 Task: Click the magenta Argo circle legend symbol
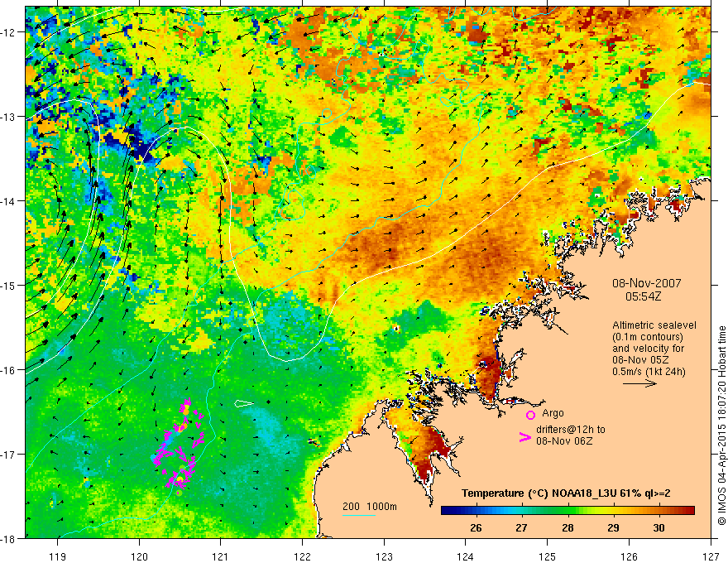[530, 415]
